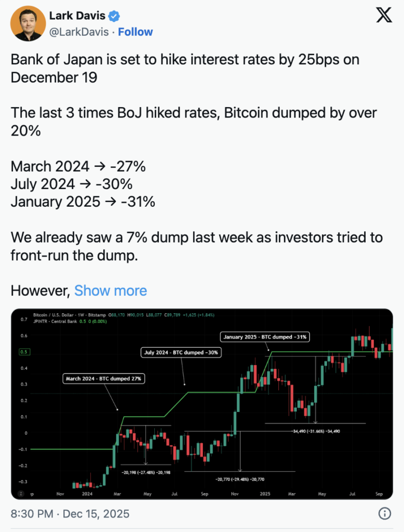Open the X logo link
The height and width of the screenshot is (532, 404).
click(384, 15)
